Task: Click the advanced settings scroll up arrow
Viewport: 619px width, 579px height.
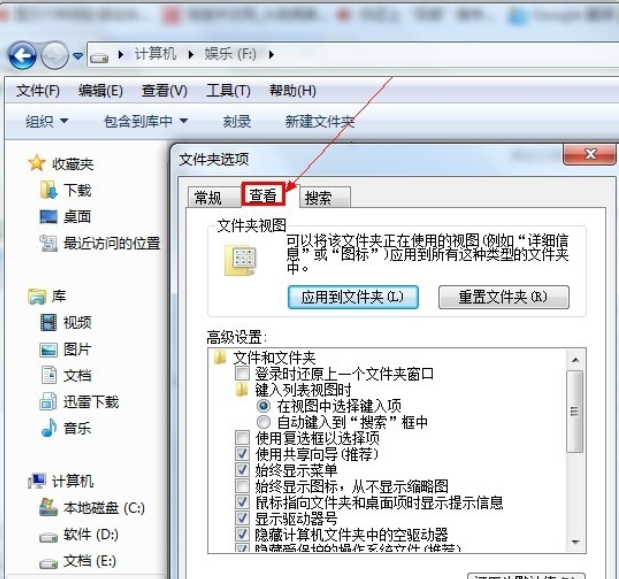Action: coord(575,360)
